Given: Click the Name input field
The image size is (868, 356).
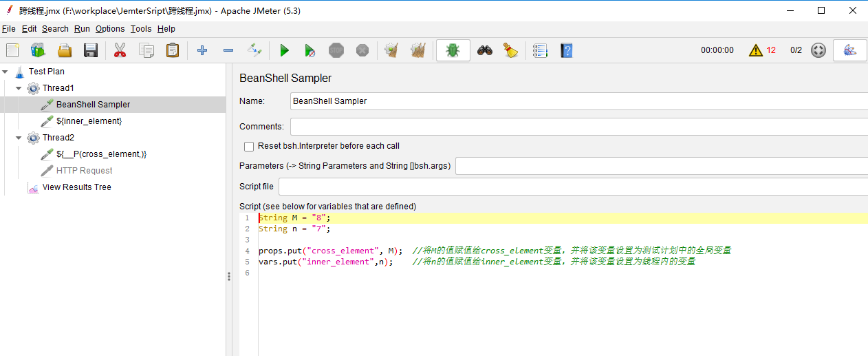Looking at the screenshot, I should tap(579, 101).
